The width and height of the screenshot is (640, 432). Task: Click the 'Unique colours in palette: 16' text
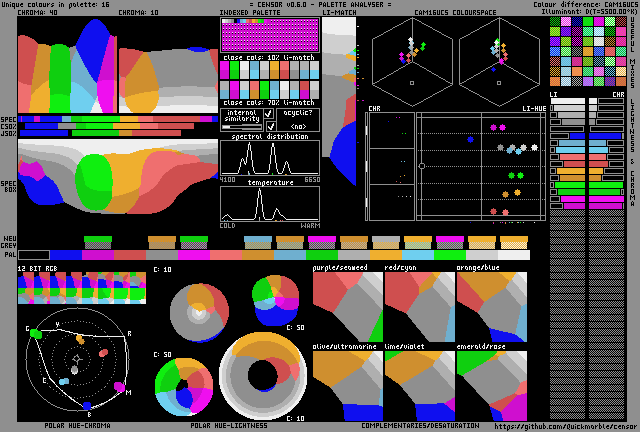tap(56, 4)
